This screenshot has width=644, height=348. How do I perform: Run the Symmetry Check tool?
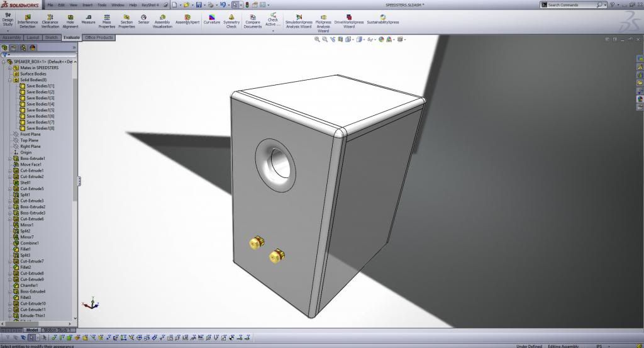coord(231,21)
